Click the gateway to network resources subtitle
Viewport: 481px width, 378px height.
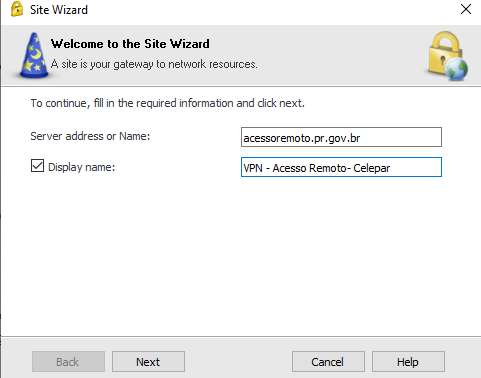[x=154, y=64]
